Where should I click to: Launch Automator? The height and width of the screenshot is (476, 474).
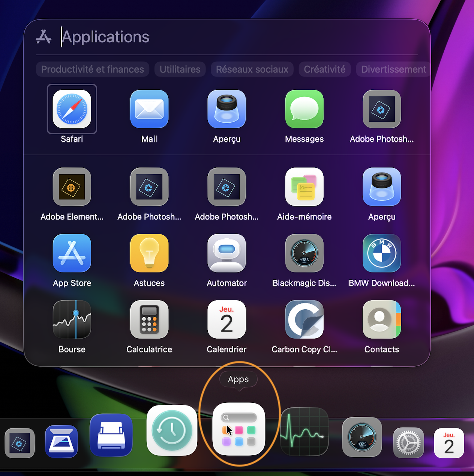(x=227, y=253)
